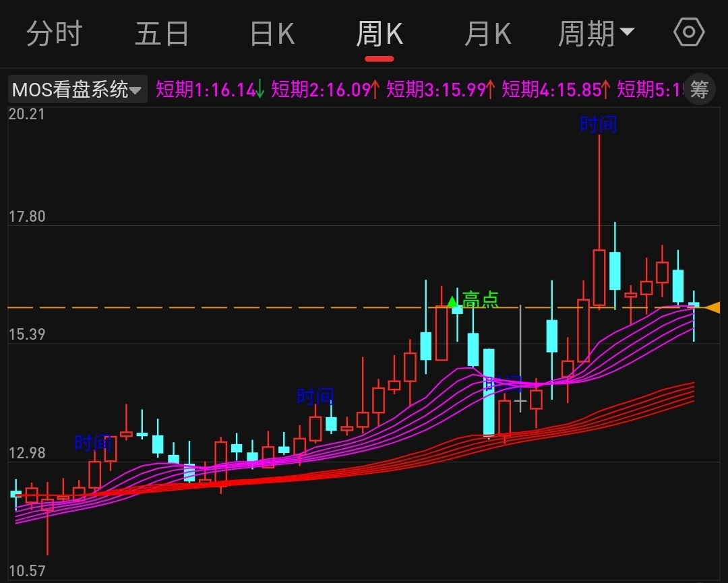Click the 短期3:15.99 indicator value

point(441,89)
